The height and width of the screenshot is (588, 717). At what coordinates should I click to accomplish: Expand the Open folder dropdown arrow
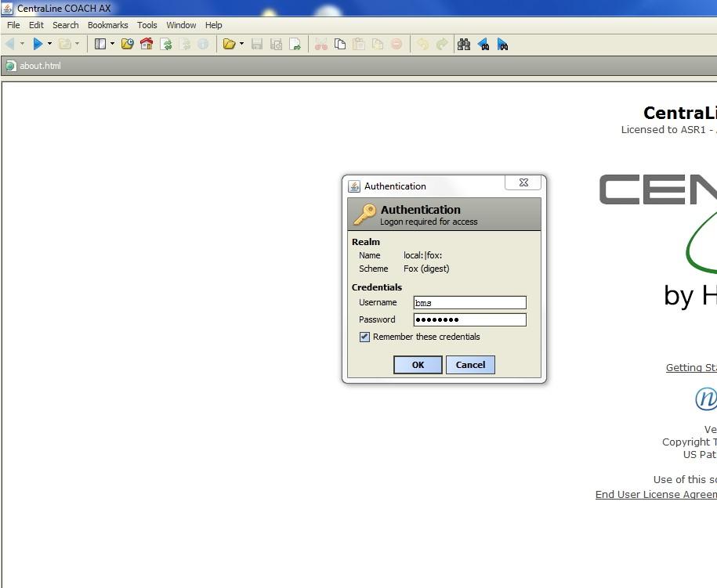tap(241, 44)
